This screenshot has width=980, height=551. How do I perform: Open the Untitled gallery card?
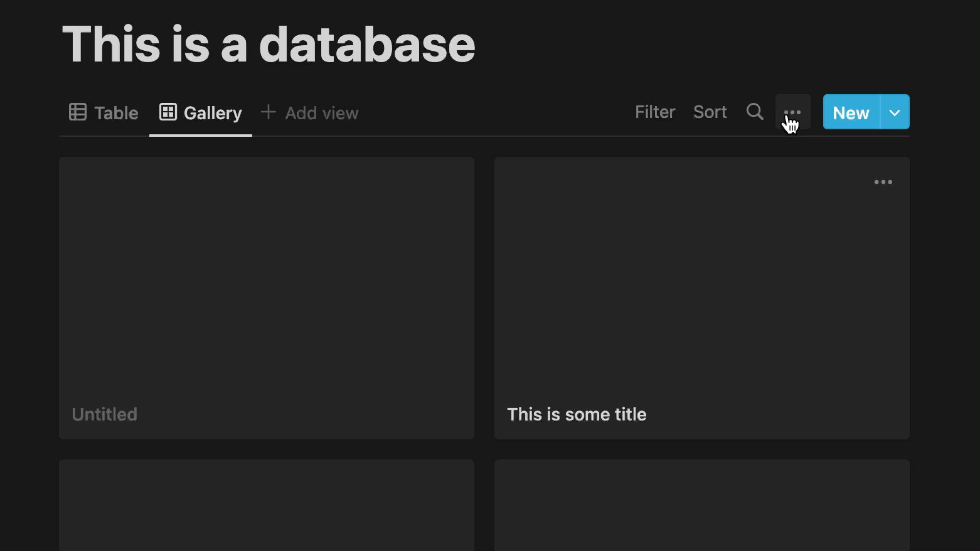click(267, 298)
